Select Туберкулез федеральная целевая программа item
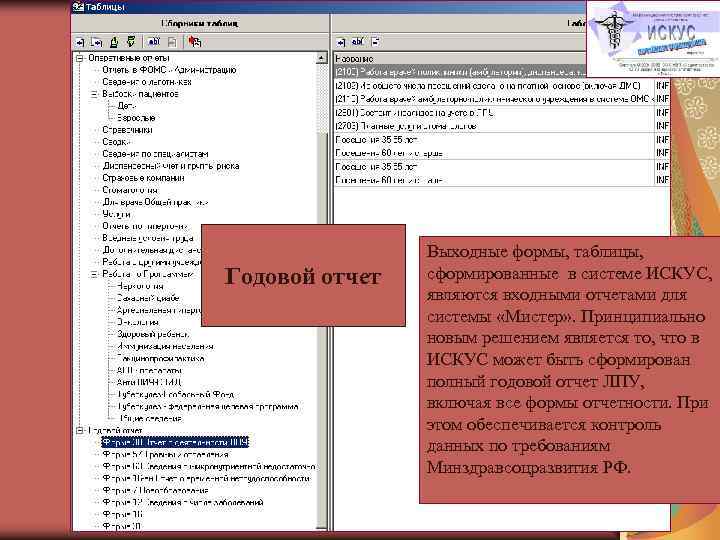The image size is (720, 540). tap(208, 406)
